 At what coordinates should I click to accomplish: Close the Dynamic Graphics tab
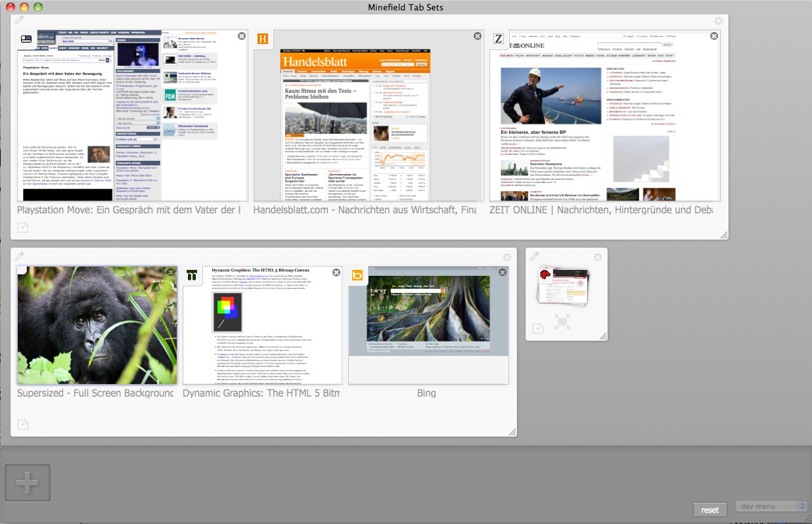click(x=336, y=273)
